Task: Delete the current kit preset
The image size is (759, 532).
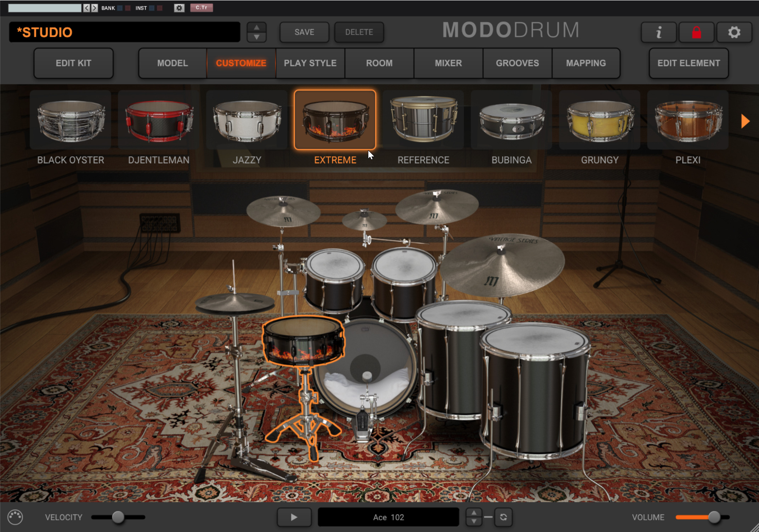Action: point(359,32)
